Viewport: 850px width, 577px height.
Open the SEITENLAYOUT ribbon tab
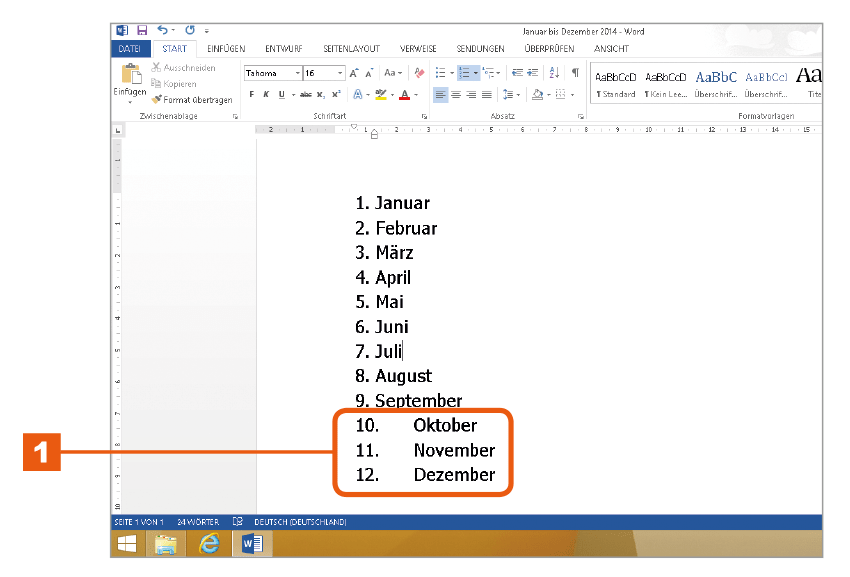point(351,49)
